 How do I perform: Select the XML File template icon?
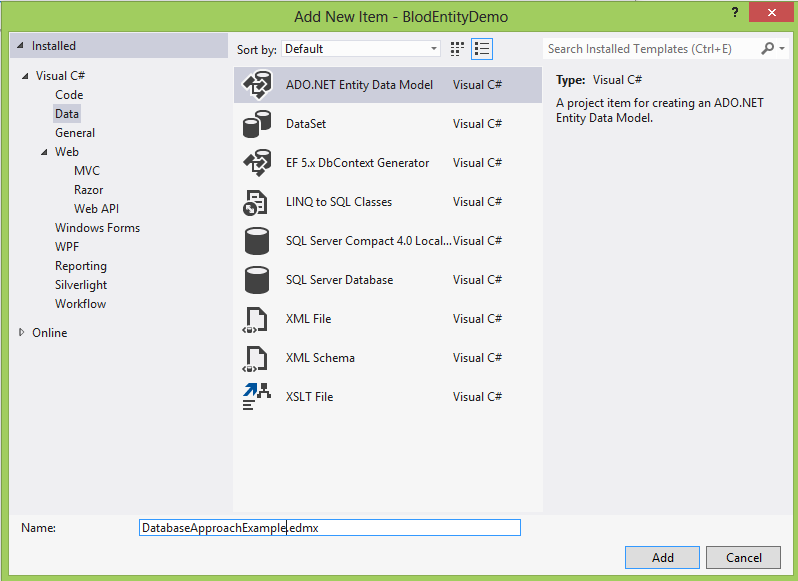coord(255,319)
